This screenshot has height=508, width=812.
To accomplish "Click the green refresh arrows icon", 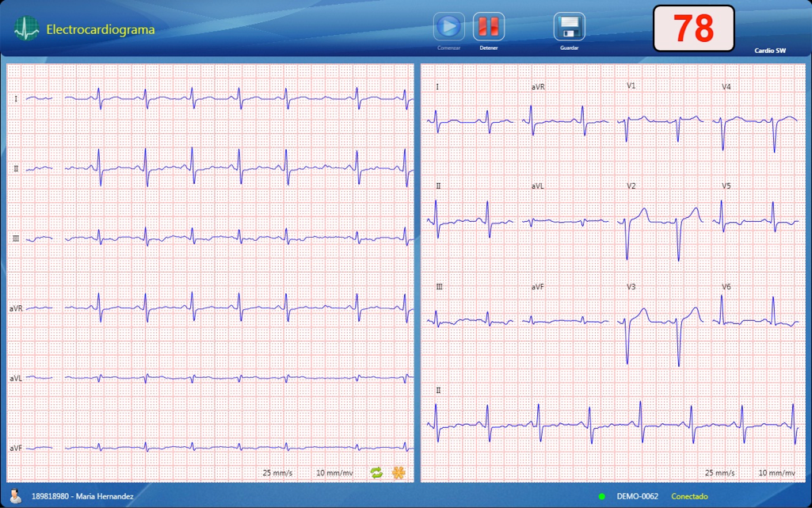I will pos(376,472).
